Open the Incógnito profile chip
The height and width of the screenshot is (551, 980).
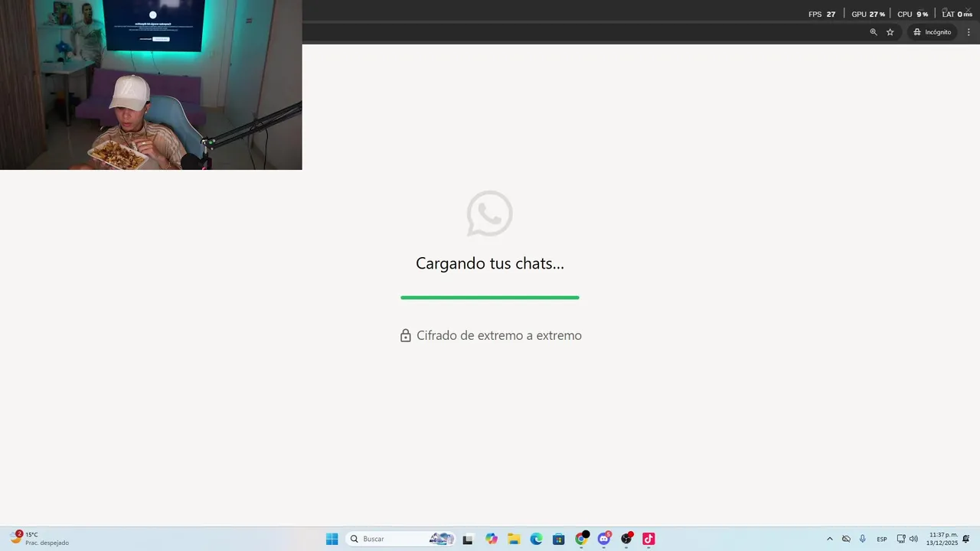click(x=932, y=32)
